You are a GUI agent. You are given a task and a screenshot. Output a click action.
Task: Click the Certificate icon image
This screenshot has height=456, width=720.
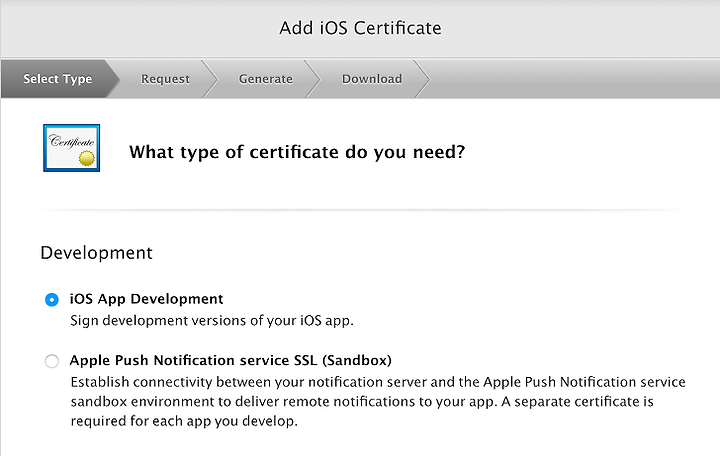click(x=72, y=148)
